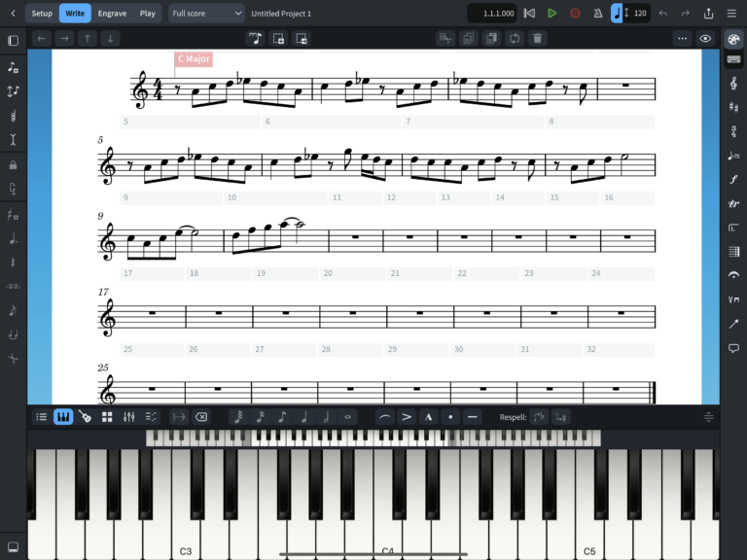Copy the selection
This screenshot has width=747, height=560.
coord(468,39)
